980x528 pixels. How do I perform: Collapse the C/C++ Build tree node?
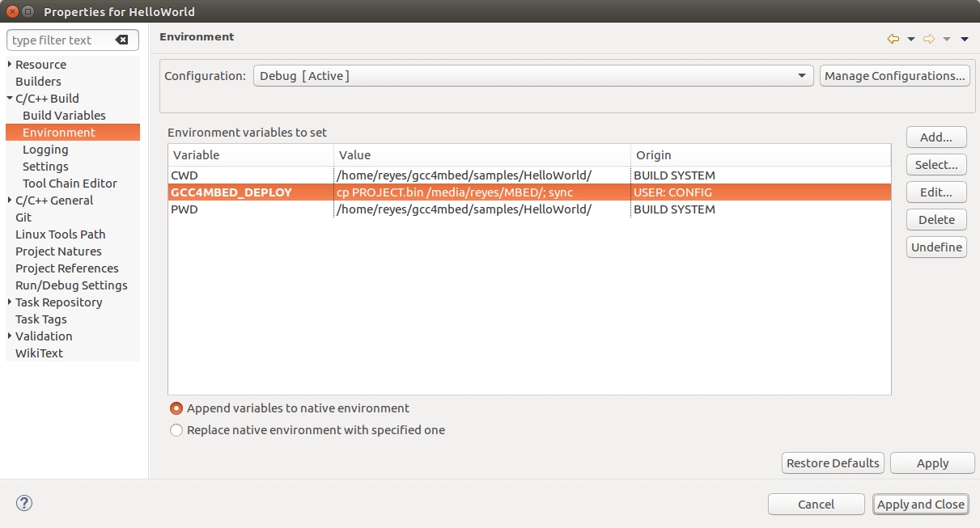click(x=10, y=99)
